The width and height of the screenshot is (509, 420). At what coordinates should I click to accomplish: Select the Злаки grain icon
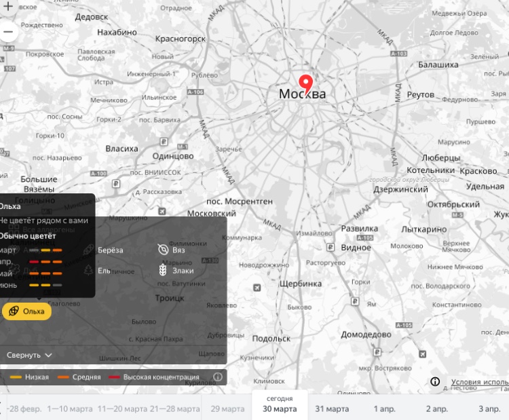(x=162, y=270)
